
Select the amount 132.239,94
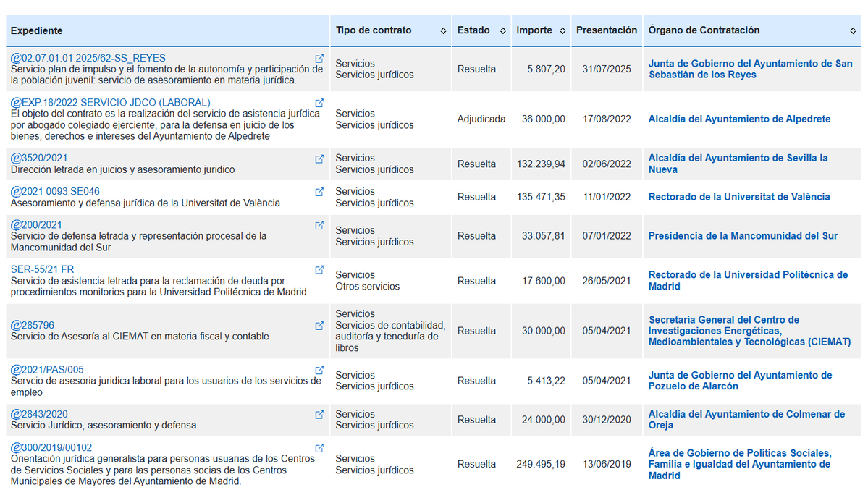pos(541,164)
